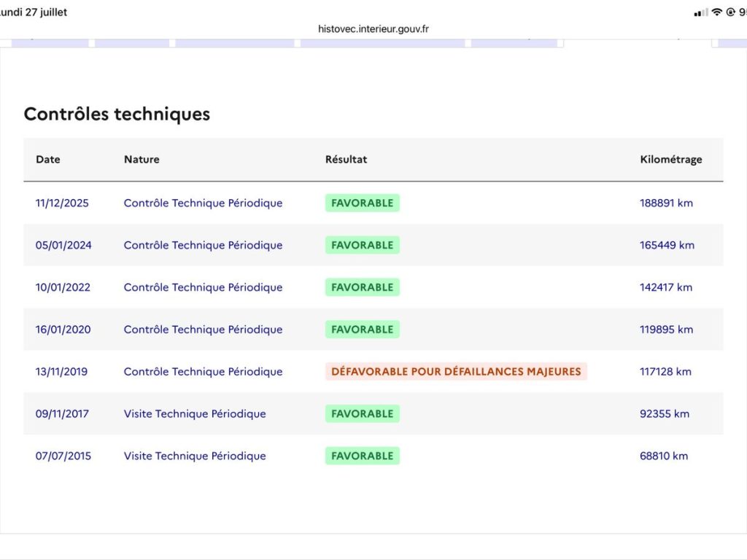Click the Nature column header
This screenshot has width=747, height=560.
[x=142, y=160]
